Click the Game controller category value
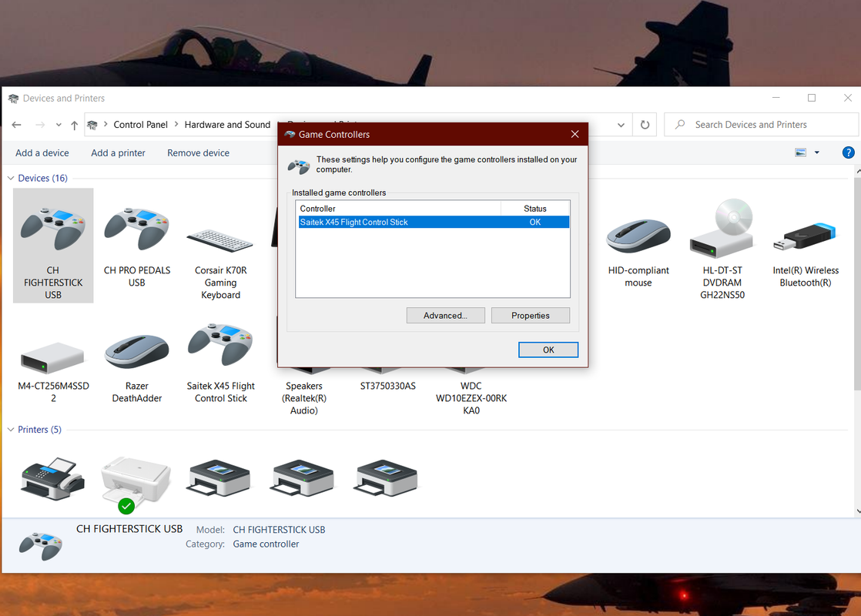 point(266,544)
